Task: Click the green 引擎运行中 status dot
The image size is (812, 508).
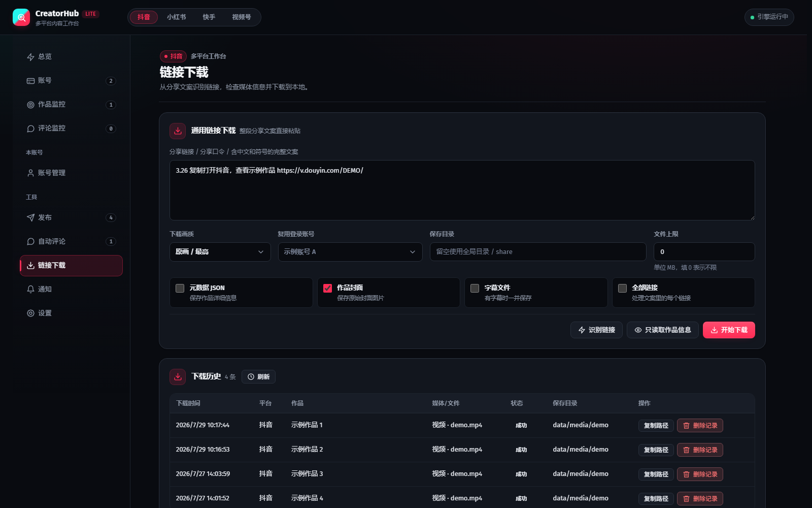Action: coord(752,17)
